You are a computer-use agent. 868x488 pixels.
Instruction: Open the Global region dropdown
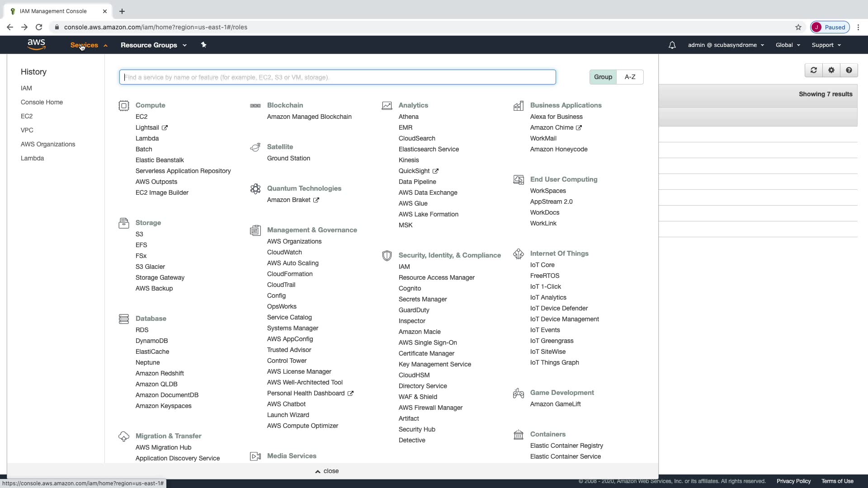[x=788, y=45]
